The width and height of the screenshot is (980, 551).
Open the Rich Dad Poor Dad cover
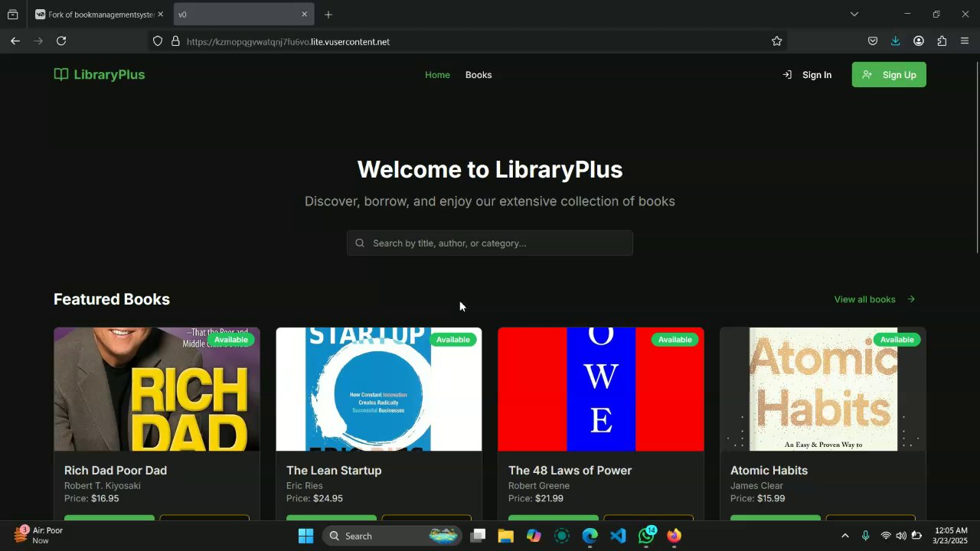(157, 390)
